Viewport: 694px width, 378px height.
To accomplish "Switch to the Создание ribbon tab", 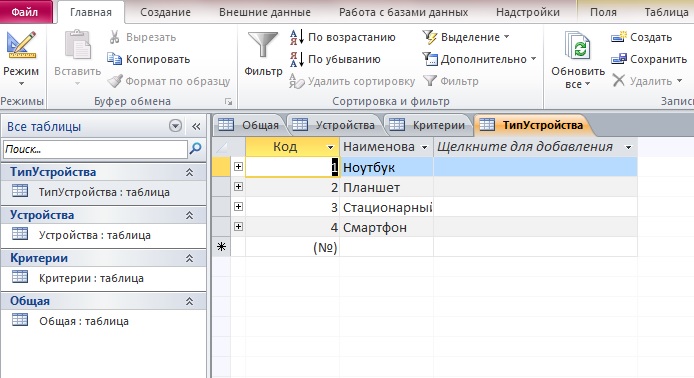I will point(165,12).
